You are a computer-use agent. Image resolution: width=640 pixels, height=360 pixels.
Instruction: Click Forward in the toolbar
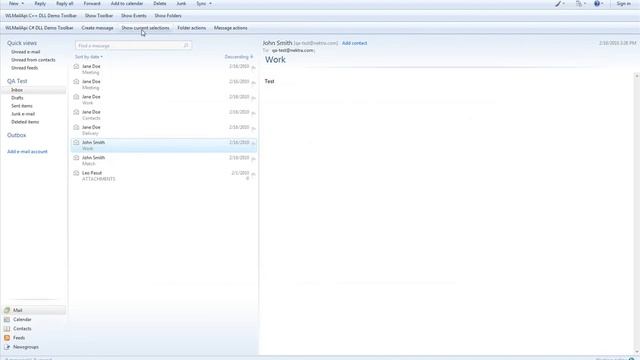pyautogui.click(x=92, y=4)
